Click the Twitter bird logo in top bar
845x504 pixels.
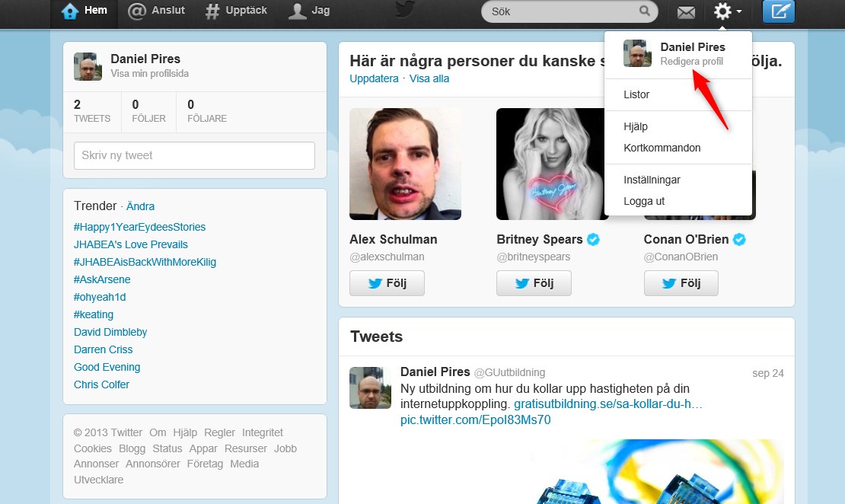coord(405,10)
